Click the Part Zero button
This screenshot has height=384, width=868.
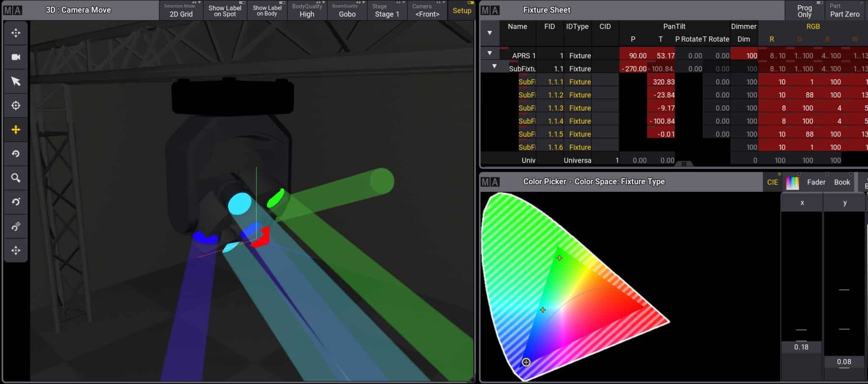[x=844, y=11]
